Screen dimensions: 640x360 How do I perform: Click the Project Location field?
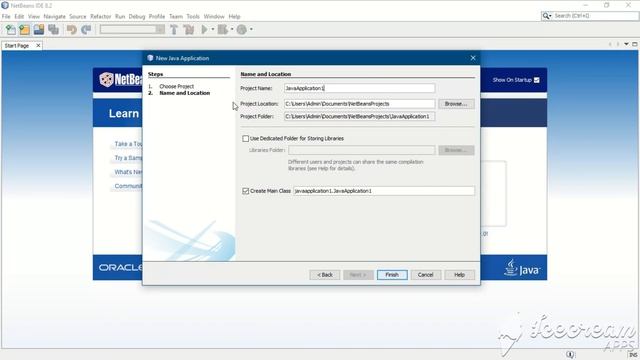[360, 104]
